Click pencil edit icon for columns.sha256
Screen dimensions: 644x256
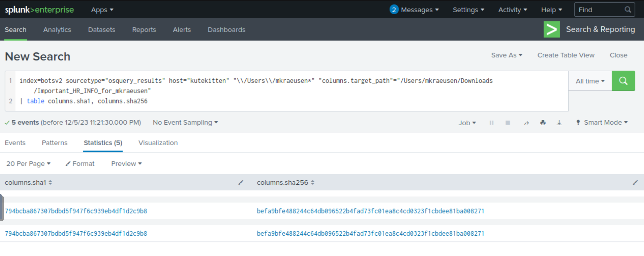(635, 183)
